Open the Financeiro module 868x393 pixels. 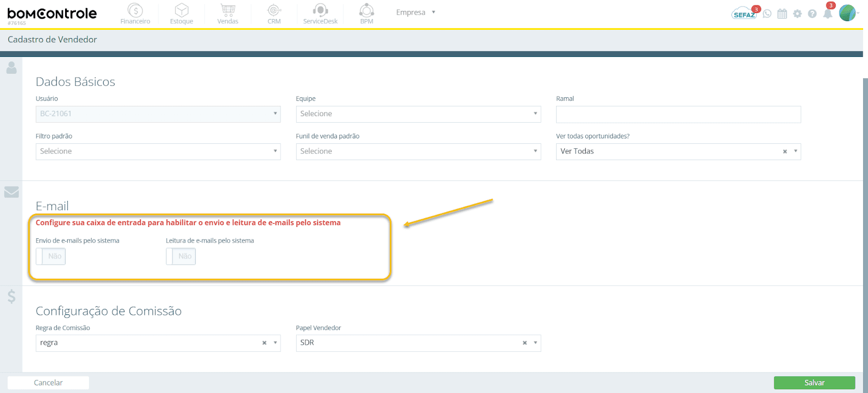click(135, 14)
